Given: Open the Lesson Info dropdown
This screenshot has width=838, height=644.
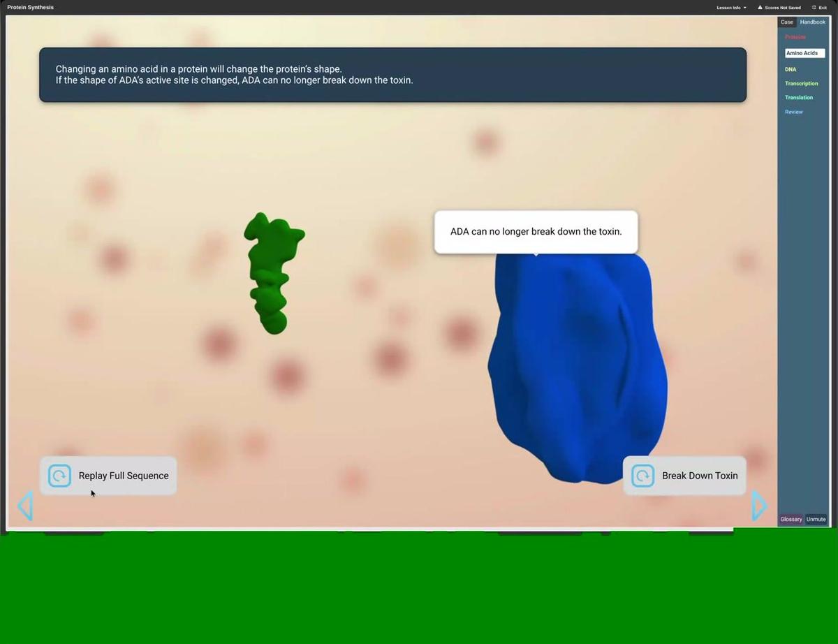Looking at the screenshot, I should (730, 8).
